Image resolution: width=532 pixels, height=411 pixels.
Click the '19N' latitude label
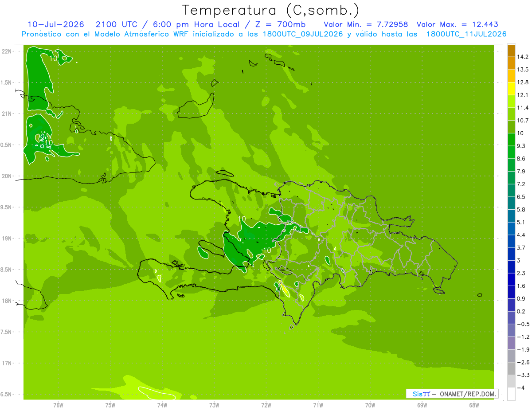click(x=7, y=239)
